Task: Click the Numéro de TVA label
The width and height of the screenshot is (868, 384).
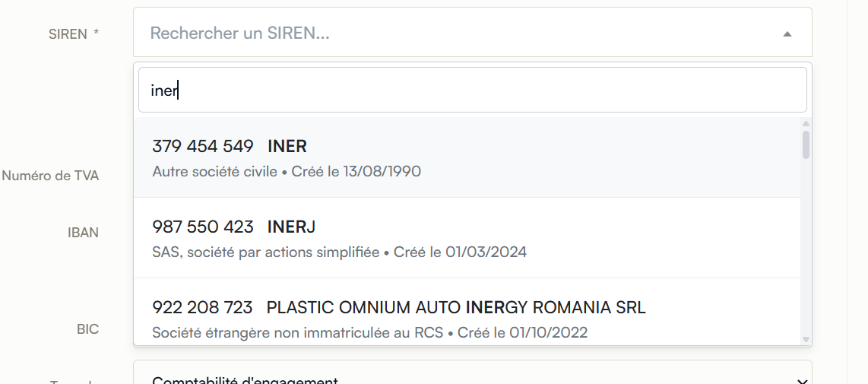Action: pos(50,176)
